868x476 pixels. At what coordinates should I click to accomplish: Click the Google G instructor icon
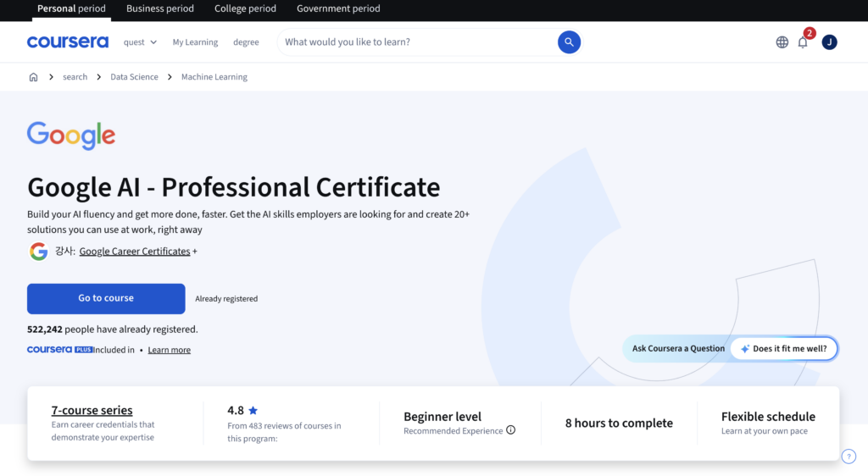click(39, 252)
